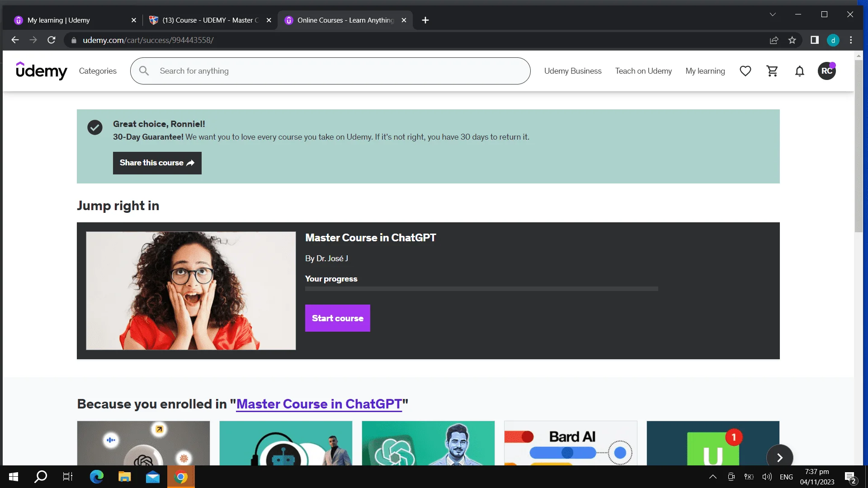Go back to the previous page

point(15,40)
